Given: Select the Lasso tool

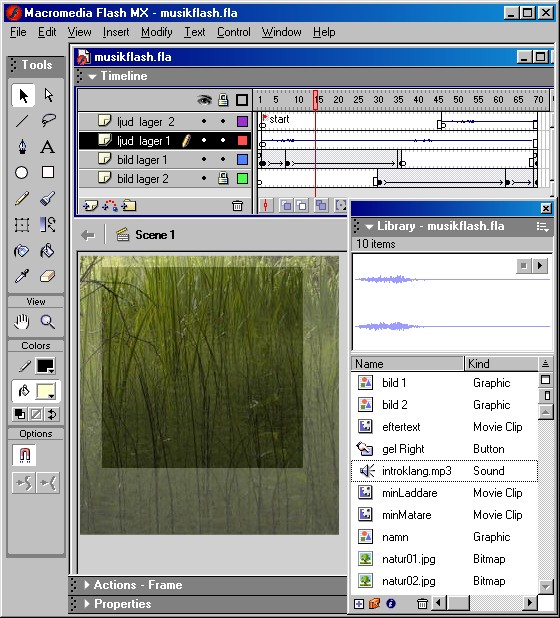Looking at the screenshot, I should click(48, 121).
